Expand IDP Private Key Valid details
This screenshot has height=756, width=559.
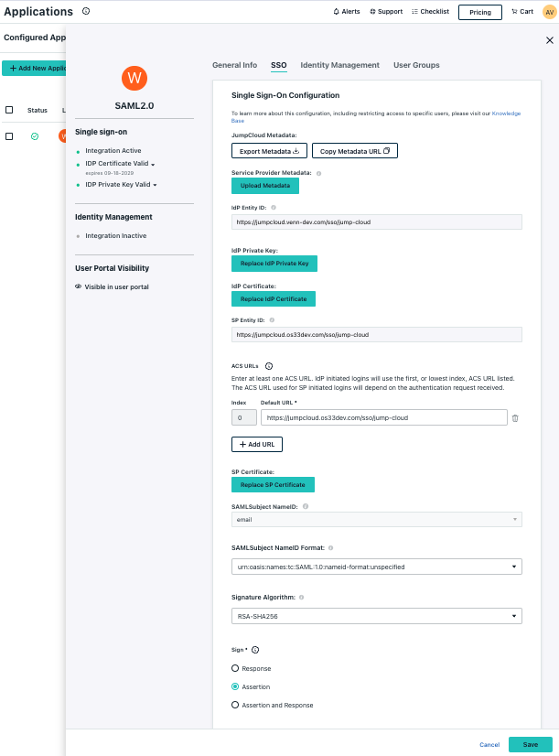point(155,185)
